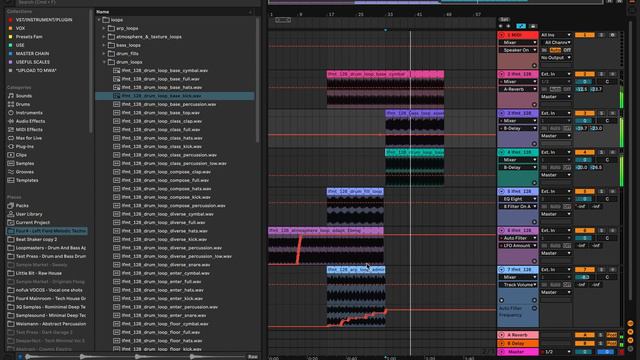Expand the arp_loops folder
This screenshot has height=360, width=640.
click(x=104, y=28)
